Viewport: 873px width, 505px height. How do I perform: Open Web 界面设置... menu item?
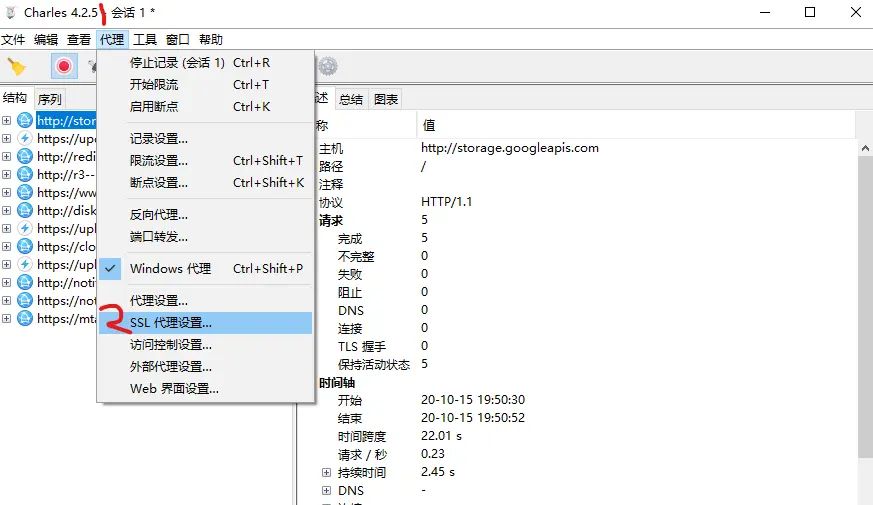205,389
